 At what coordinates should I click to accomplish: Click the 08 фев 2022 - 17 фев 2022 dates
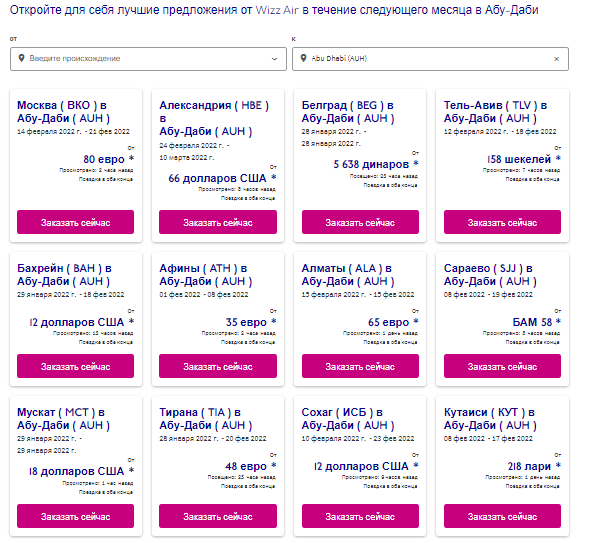[488, 439]
